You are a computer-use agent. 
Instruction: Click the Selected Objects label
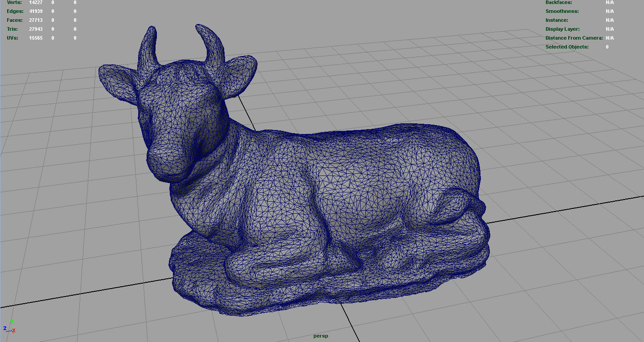pos(567,47)
